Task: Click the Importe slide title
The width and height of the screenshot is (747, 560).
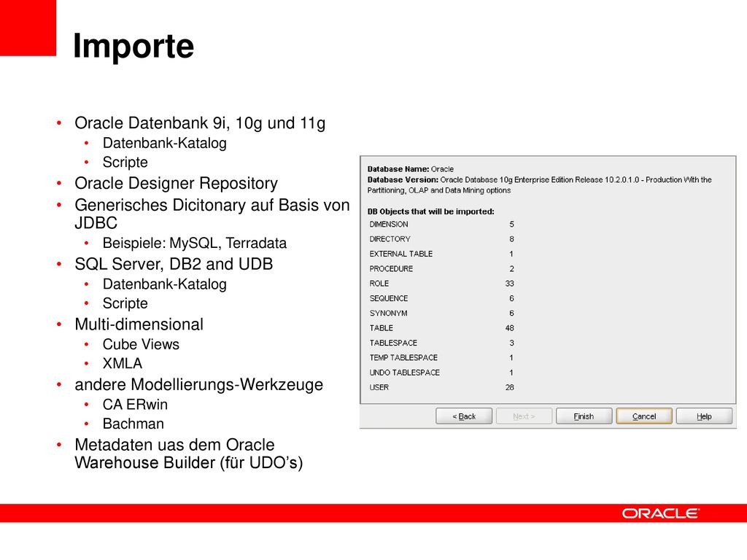Action: (x=133, y=46)
